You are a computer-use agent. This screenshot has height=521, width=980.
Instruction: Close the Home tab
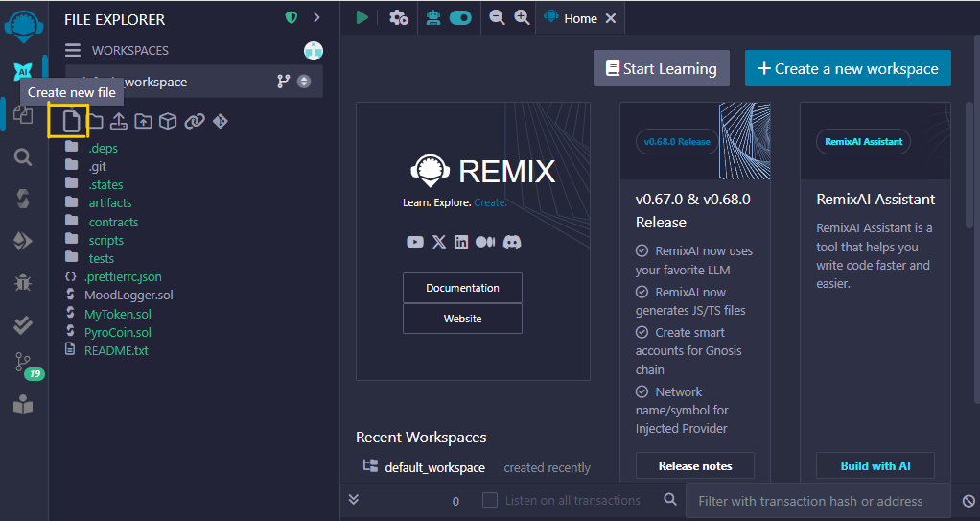click(x=611, y=19)
